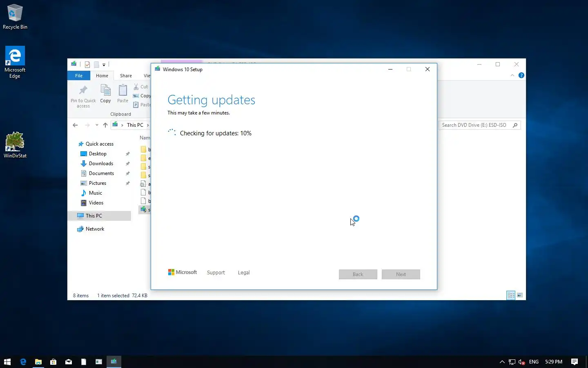This screenshot has height=368, width=588.
Task: Expand Explorer ribbon collapse chevron
Action: (512, 75)
